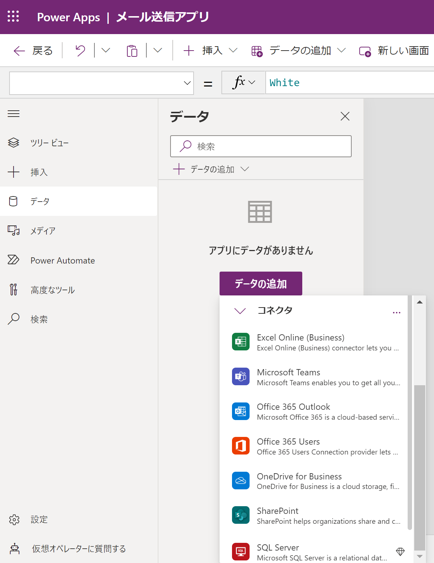The height and width of the screenshot is (563, 434).
Task: Select データ in the left sidebar
Action: tap(79, 201)
